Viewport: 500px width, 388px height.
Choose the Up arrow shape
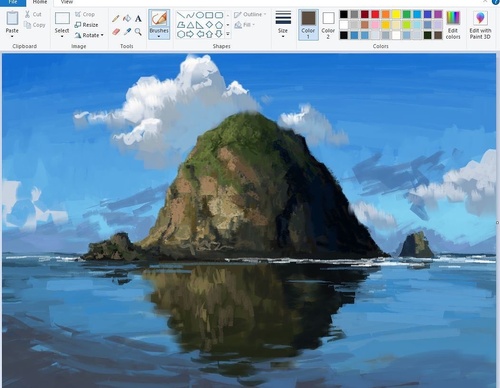coord(209,34)
